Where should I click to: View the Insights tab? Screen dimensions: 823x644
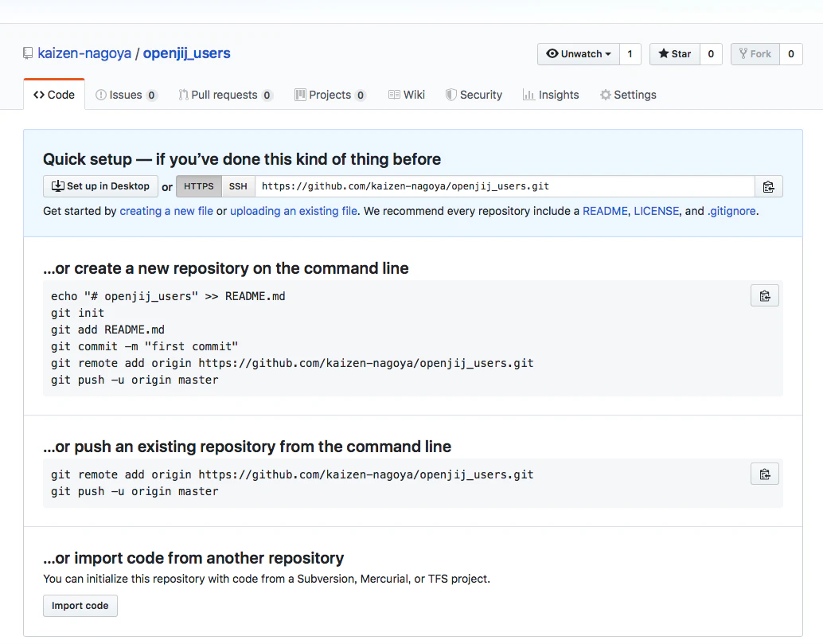pyautogui.click(x=551, y=95)
